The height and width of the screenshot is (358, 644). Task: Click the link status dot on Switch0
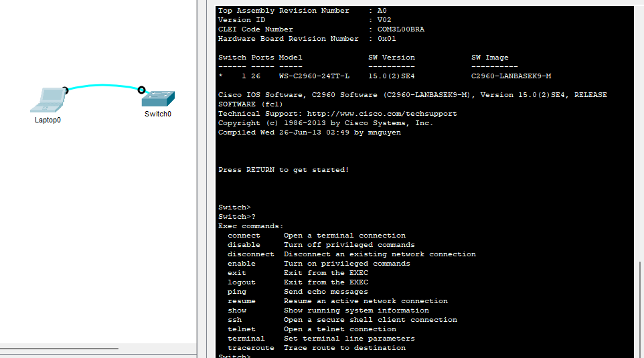point(141,90)
